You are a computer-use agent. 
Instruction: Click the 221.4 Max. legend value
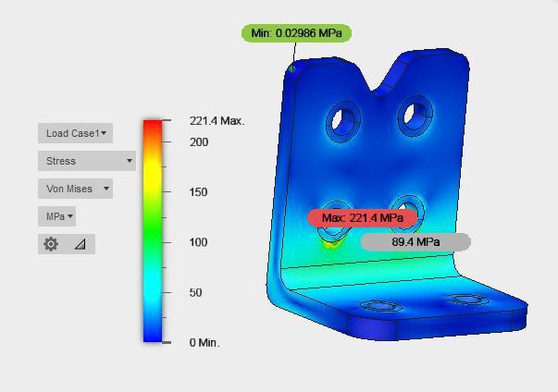coord(217,121)
